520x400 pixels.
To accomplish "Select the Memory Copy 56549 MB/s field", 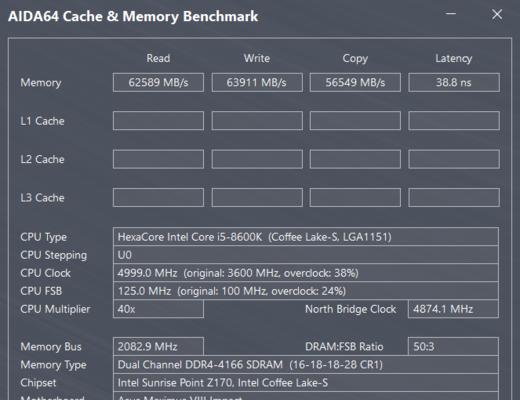I will pyautogui.click(x=355, y=82).
